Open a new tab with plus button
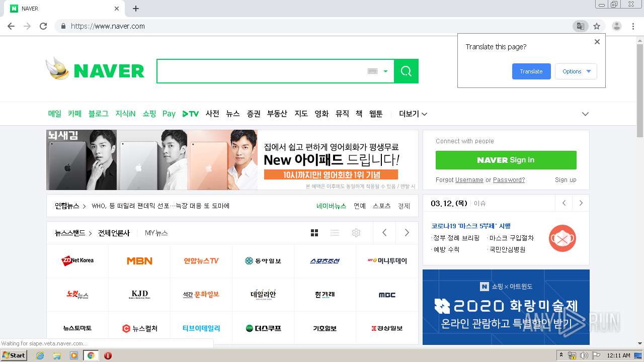The image size is (644, 362). click(136, 9)
